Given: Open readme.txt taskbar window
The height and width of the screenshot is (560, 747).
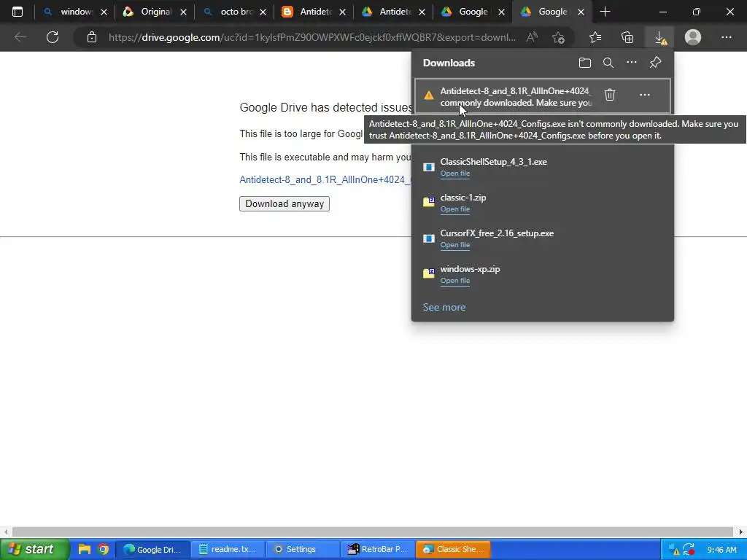Looking at the screenshot, I should (x=228, y=549).
